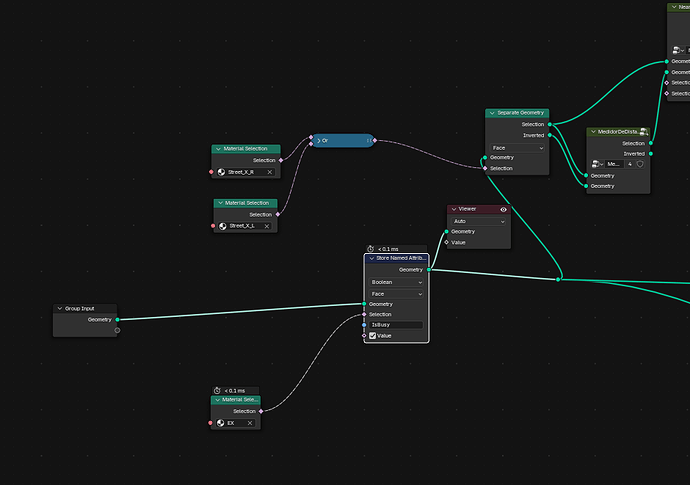This screenshot has height=485, width=690.
Task: Expand the collapsed Or node
Action: (x=319, y=141)
